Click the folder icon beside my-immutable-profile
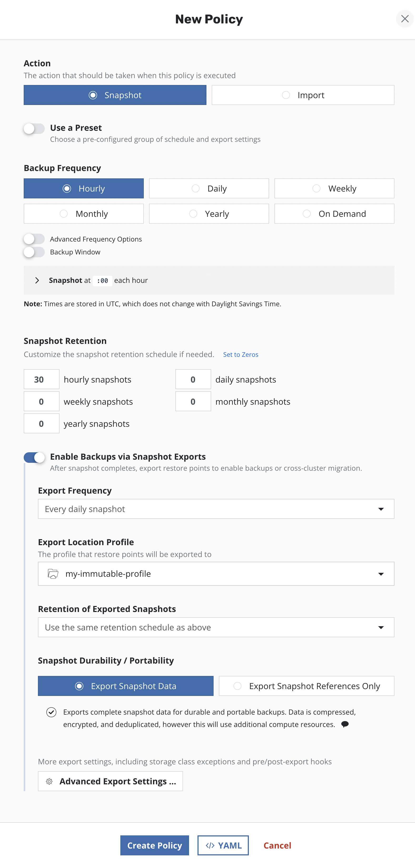The width and height of the screenshot is (415, 868). (x=53, y=574)
